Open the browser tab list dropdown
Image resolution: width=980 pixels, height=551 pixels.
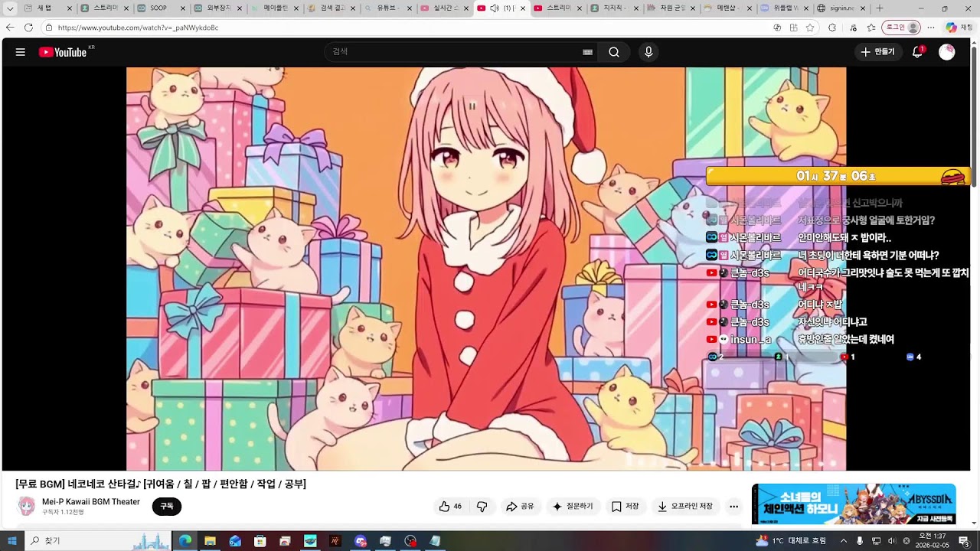click(10, 8)
